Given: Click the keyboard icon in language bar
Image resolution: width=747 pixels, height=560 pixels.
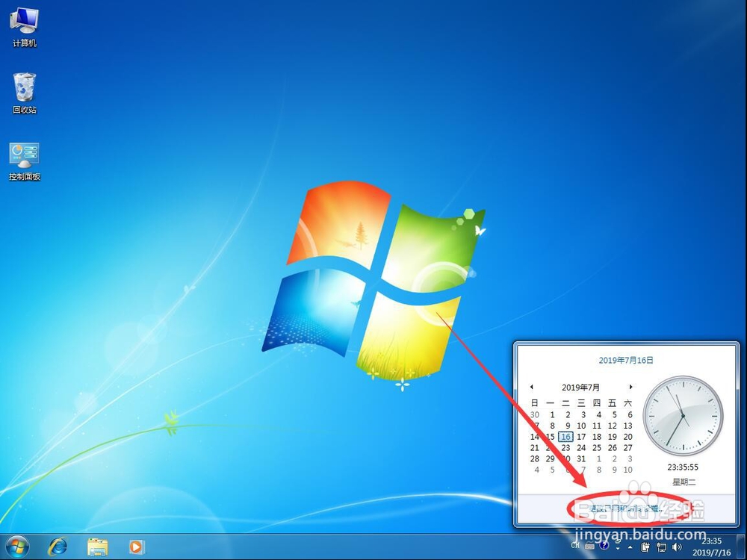Looking at the screenshot, I should [589, 546].
